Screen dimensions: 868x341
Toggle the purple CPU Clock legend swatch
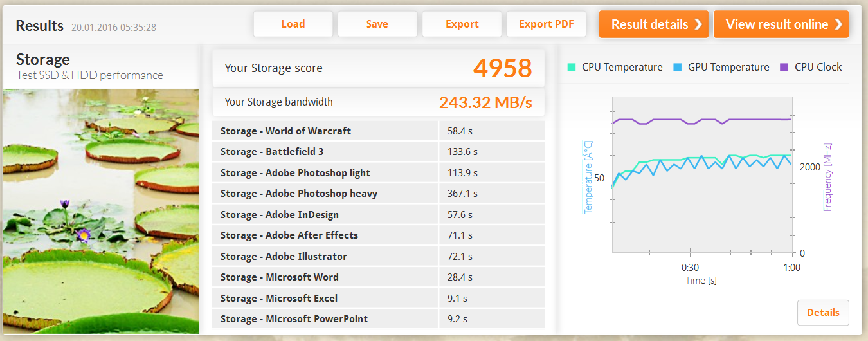click(784, 67)
